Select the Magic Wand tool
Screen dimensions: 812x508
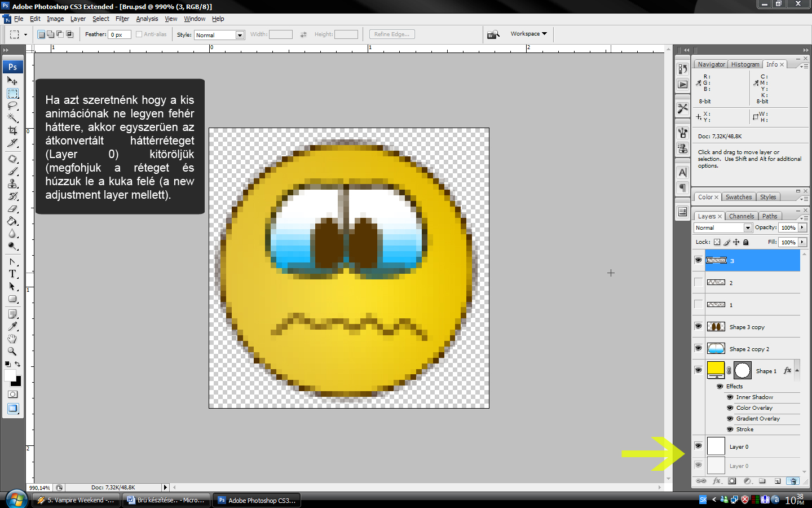pos(12,118)
